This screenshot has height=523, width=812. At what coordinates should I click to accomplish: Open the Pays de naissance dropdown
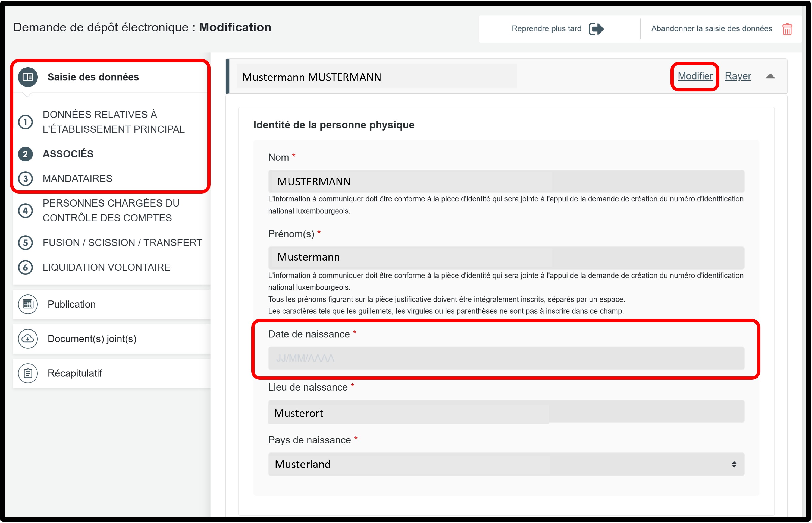pyautogui.click(x=506, y=465)
